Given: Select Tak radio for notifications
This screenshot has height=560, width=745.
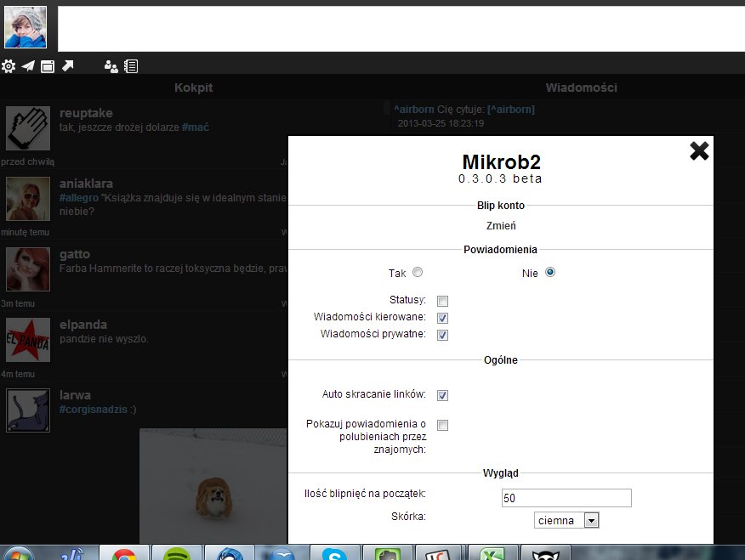Looking at the screenshot, I should [x=418, y=272].
